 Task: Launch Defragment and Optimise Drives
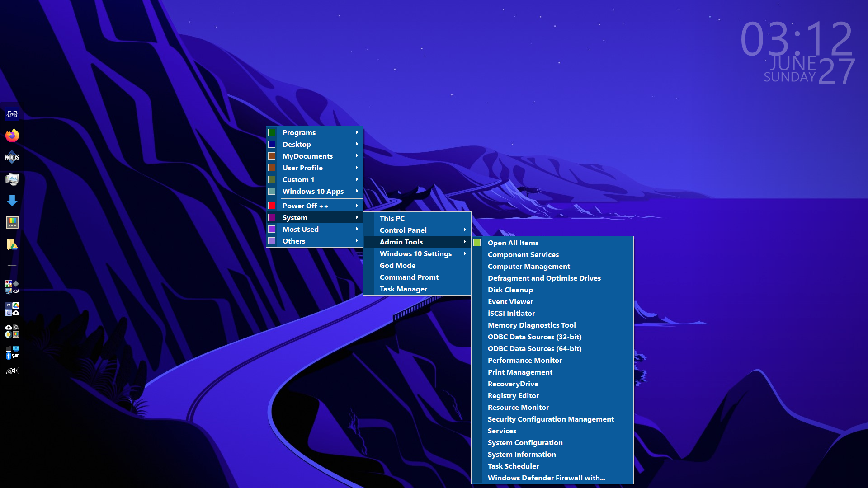coord(552,278)
